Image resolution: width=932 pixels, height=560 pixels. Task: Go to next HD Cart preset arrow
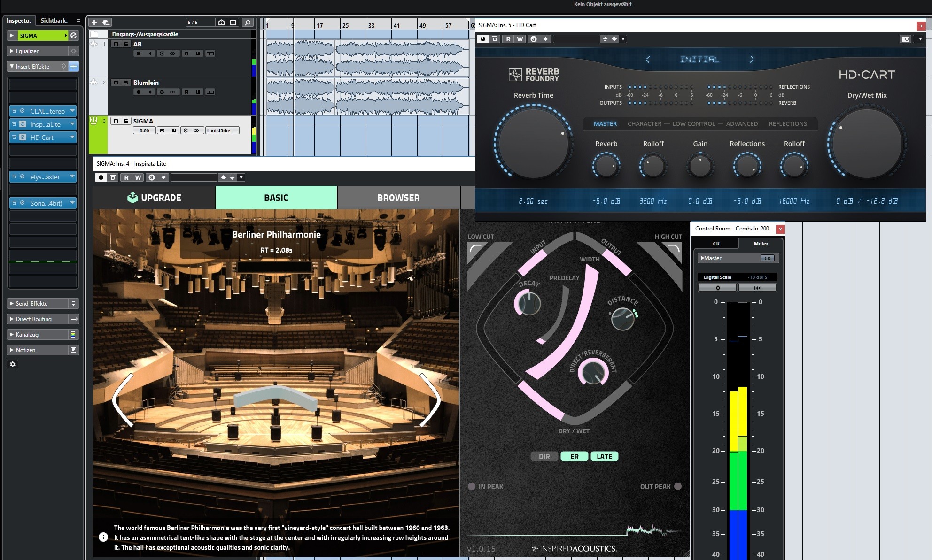point(752,60)
